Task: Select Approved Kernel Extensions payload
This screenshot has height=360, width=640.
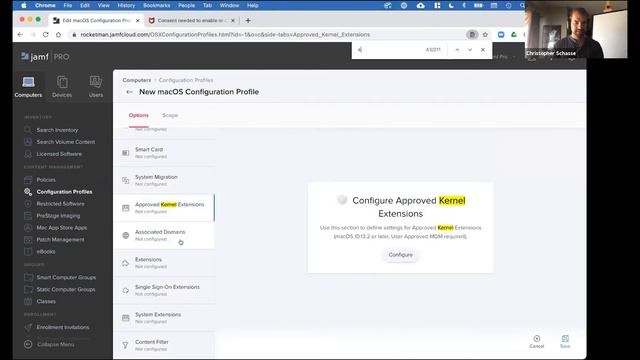Action: click(164, 208)
